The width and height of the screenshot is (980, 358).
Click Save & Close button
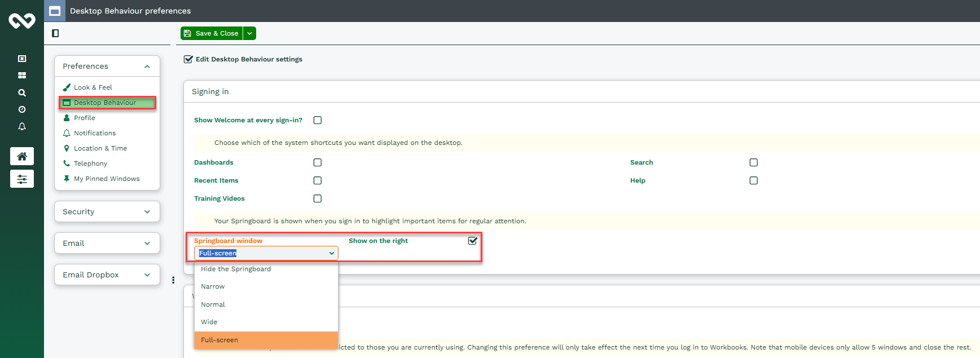(x=212, y=33)
